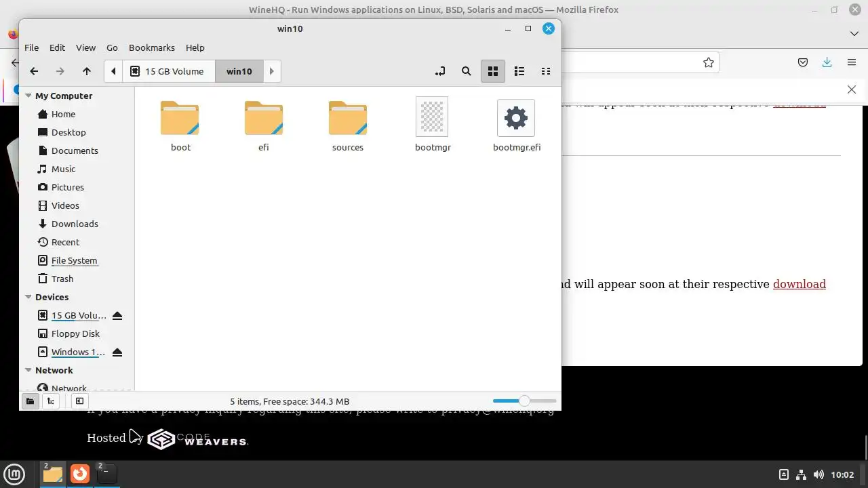Eject the Windows 1... device
The height and width of the screenshot is (488, 868).
pyautogui.click(x=117, y=352)
